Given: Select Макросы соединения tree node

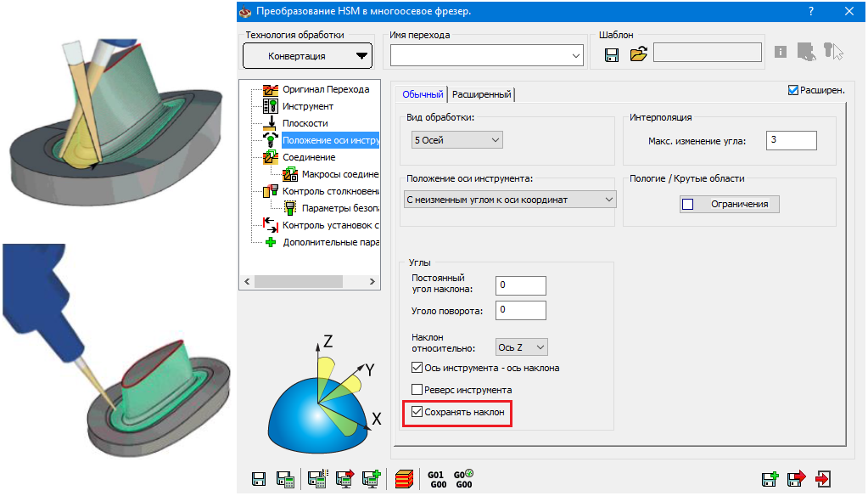Looking at the screenshot, I should click(x=340, y=175).
